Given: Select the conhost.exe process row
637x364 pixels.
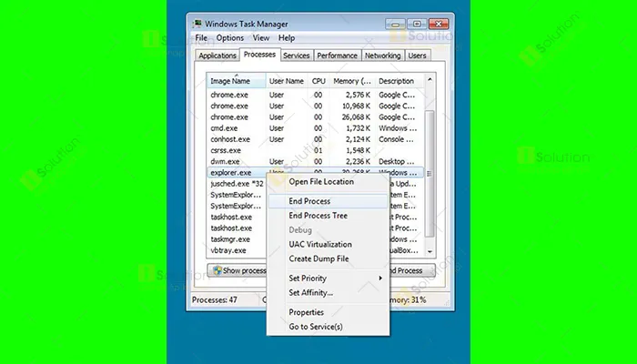Looking at the screenshot, I should (315, 139).
